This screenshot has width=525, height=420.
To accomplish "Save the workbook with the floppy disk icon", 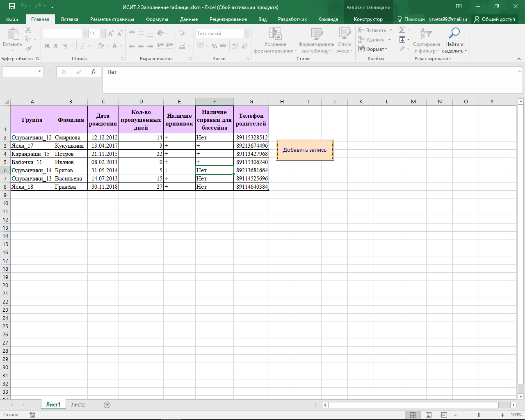I will click(12, 7).
